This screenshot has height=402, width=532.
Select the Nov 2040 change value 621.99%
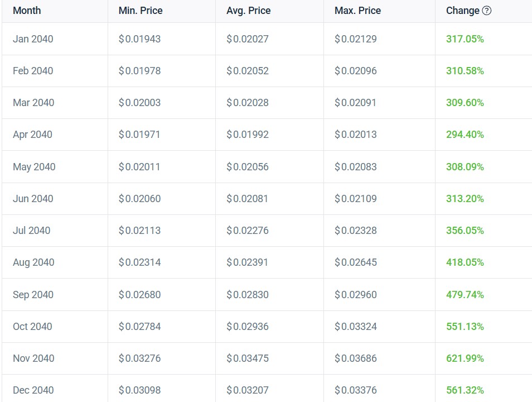pyautogui.click(x=465, y=358)
